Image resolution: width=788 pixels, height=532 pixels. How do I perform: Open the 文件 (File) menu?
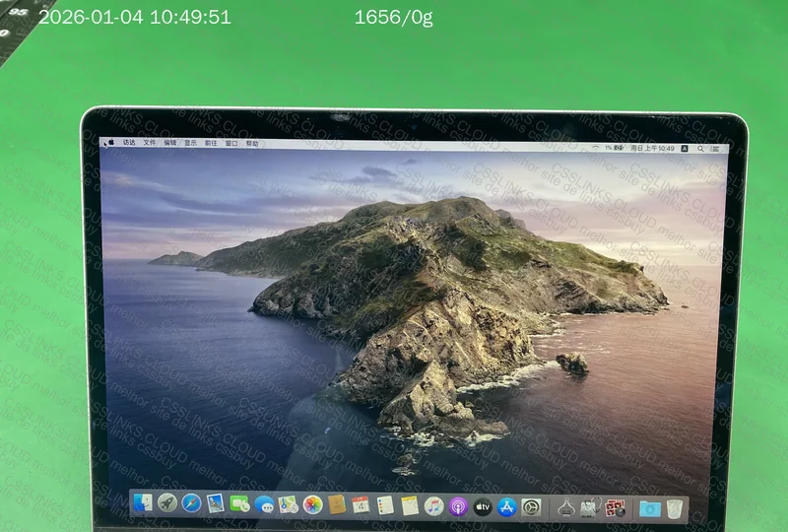[150, 143]
